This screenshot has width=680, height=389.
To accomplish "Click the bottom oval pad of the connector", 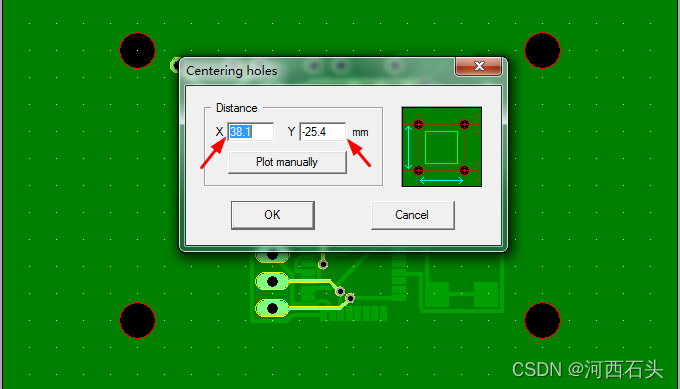I will click(272, 309).
